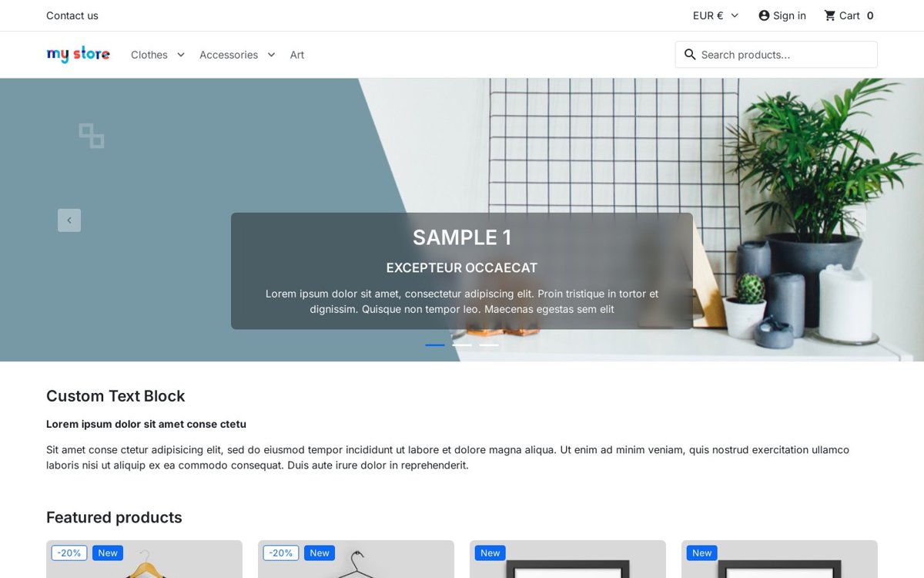Open the black hanger product thumbnail
This screenshot has width=924, height=578.
[356, 560]
